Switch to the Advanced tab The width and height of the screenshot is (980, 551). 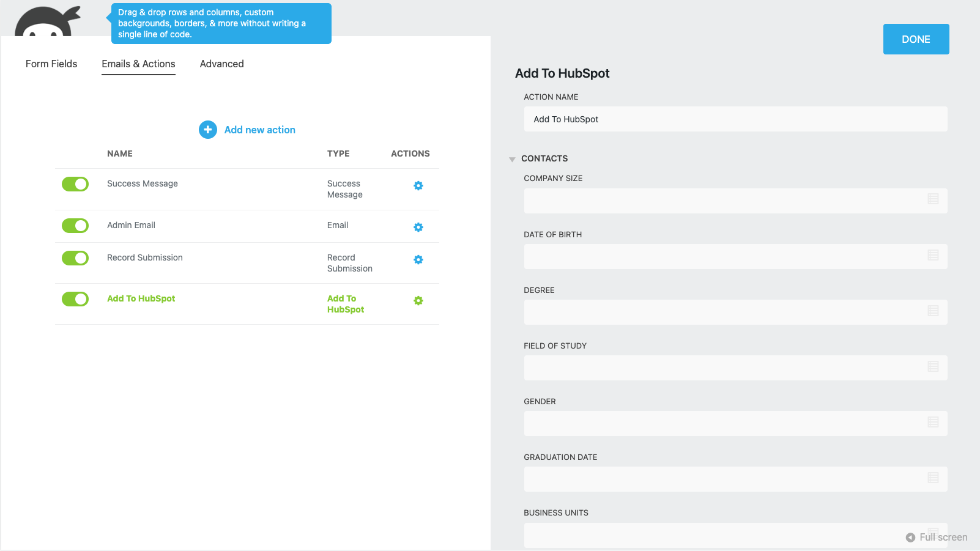pyautogui.click(x=221, y=64)
